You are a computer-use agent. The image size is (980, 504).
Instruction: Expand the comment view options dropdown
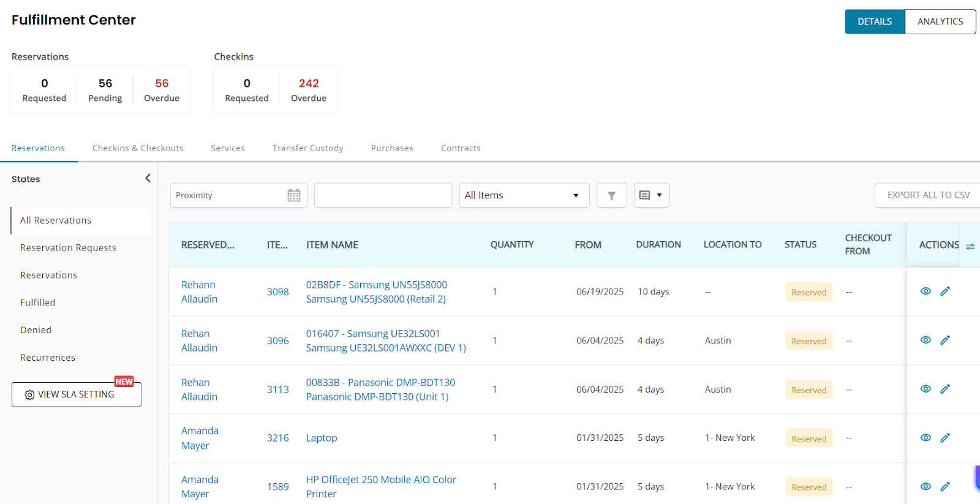pos(652,195)
